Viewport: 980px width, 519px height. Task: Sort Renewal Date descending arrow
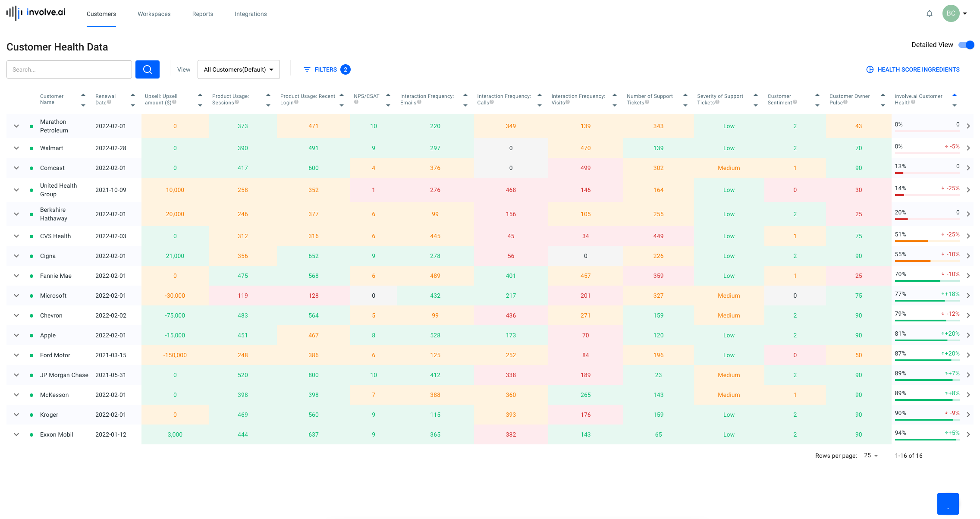pyautogui.click(x=133, y=105)
